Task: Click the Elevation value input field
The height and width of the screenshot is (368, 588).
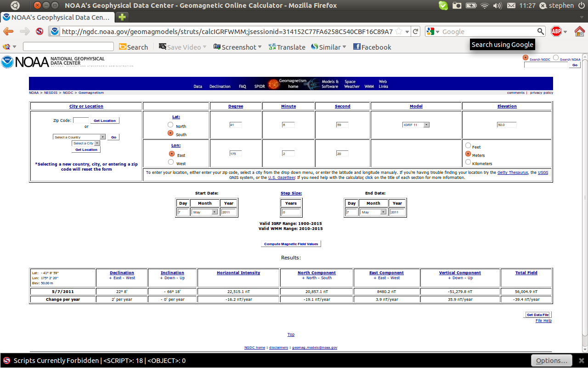Action: [x=507, y=125]
